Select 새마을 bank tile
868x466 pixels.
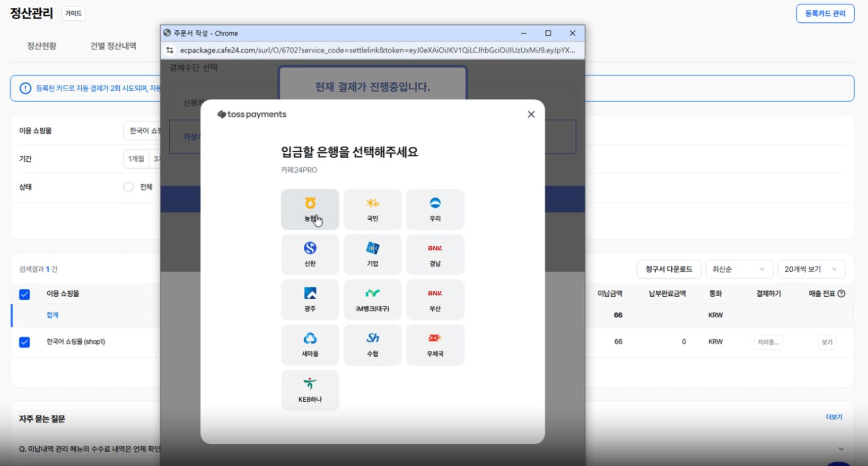[x=310, y=345]
